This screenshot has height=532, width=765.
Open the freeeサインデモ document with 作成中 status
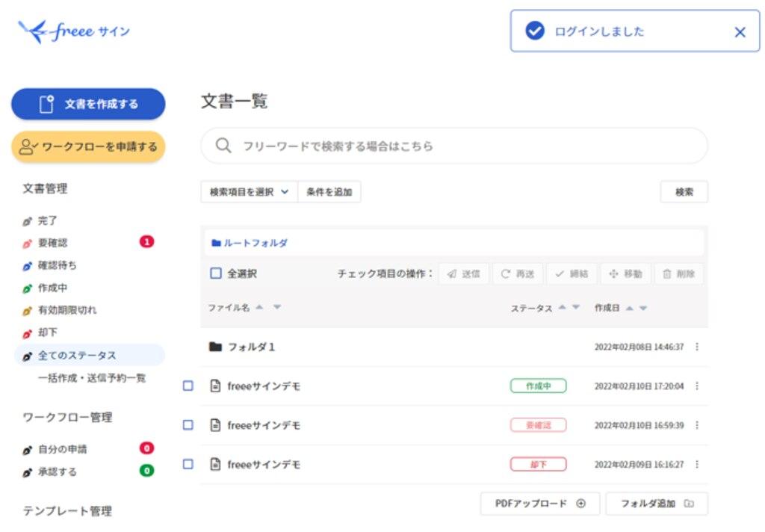click(264, 386)
